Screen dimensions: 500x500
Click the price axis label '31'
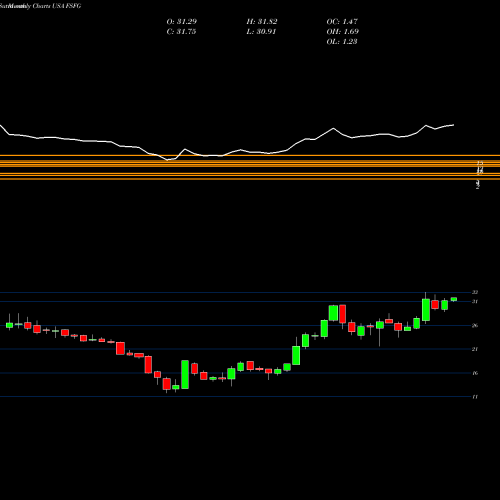475,302
